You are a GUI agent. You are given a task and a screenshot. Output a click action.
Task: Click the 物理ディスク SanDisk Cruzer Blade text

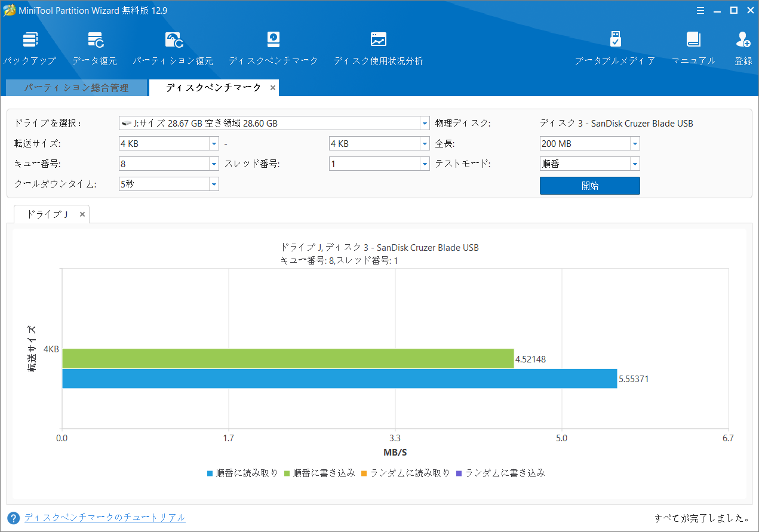coord(616,124)
